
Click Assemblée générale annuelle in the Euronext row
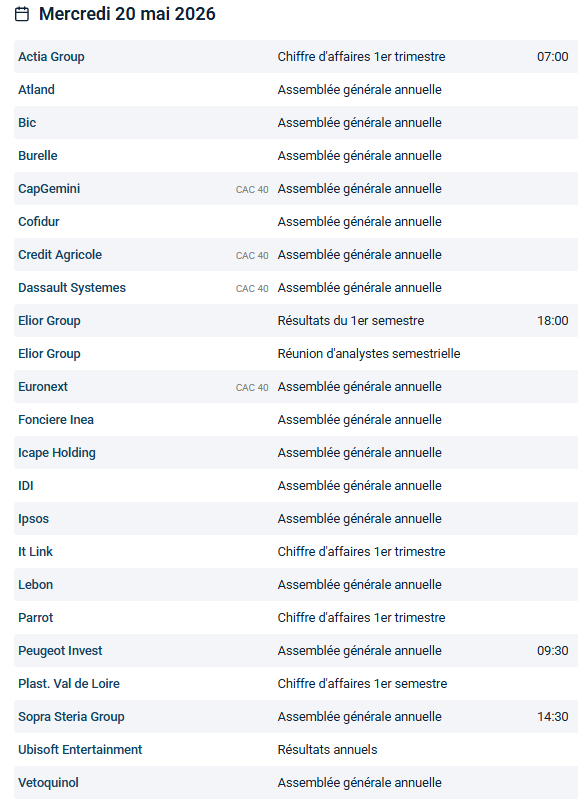pos(359,387)
